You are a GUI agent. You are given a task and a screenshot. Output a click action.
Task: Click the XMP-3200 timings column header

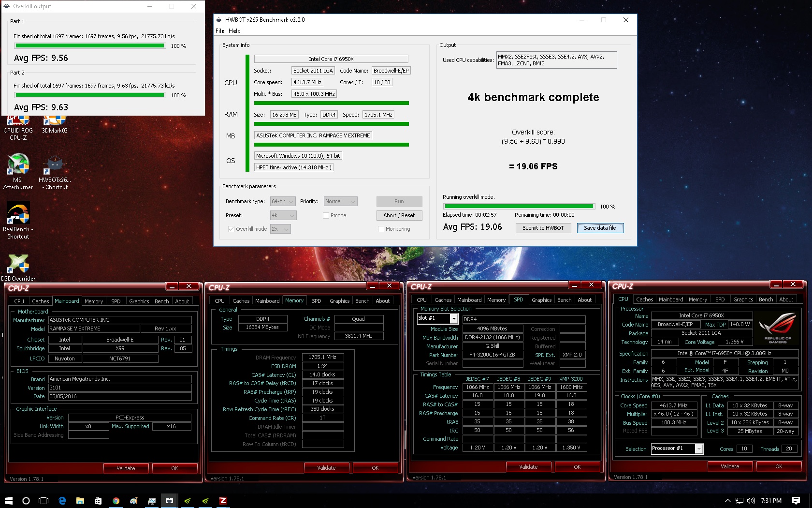click(x=571, y=379)
